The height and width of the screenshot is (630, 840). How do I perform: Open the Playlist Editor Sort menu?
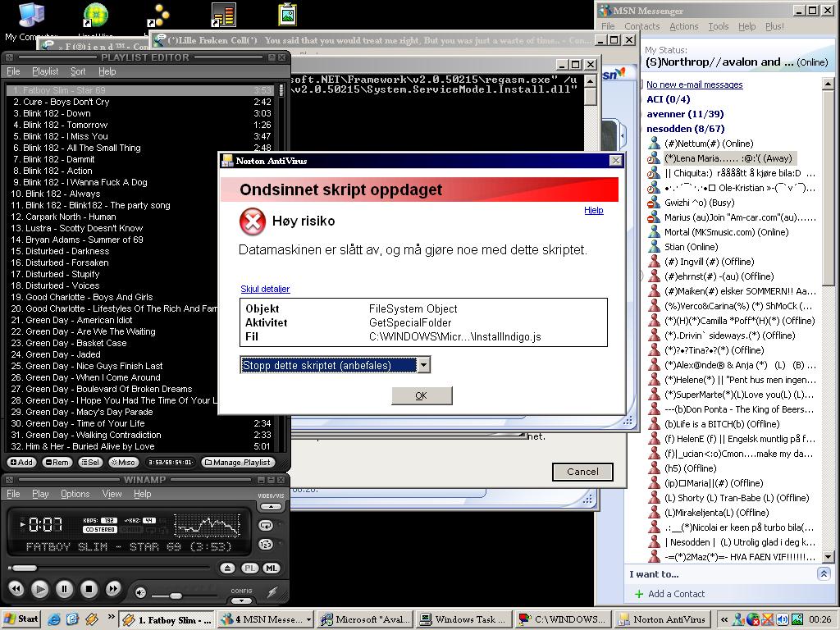pyautogui.click(x=78, y=71)
